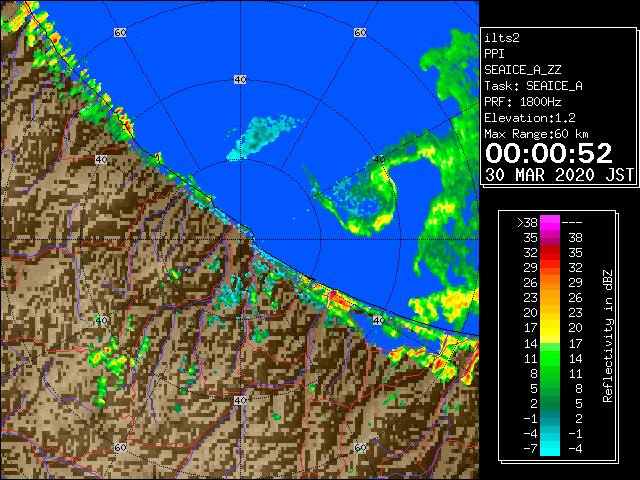Click the Reflectivity in dBZ axis title
This screenshot has height=480, width=640.
coord(607,336)
